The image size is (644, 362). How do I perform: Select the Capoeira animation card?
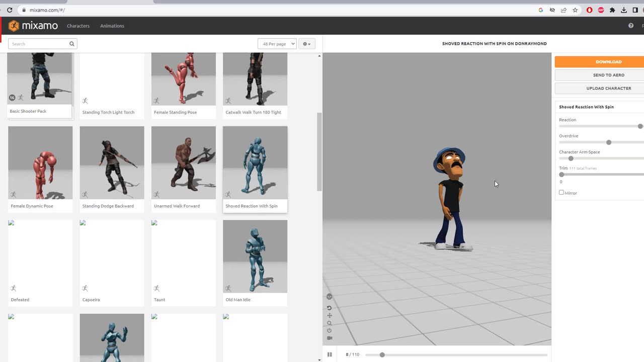(x=112, y=263)
